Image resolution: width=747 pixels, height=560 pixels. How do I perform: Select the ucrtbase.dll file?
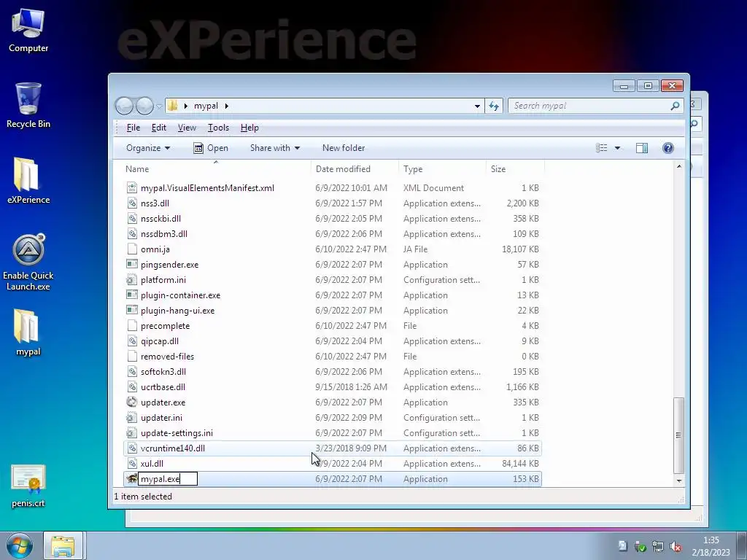332,386
